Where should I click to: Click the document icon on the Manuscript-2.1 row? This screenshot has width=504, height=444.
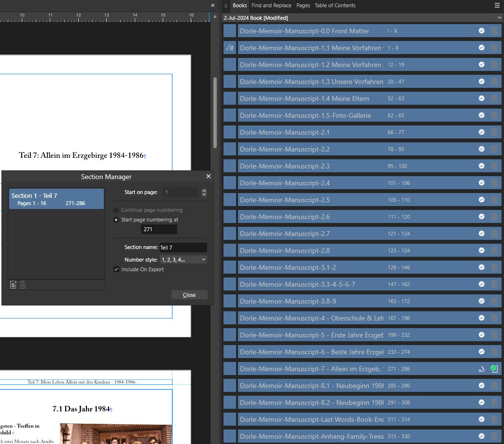(494, 132)
